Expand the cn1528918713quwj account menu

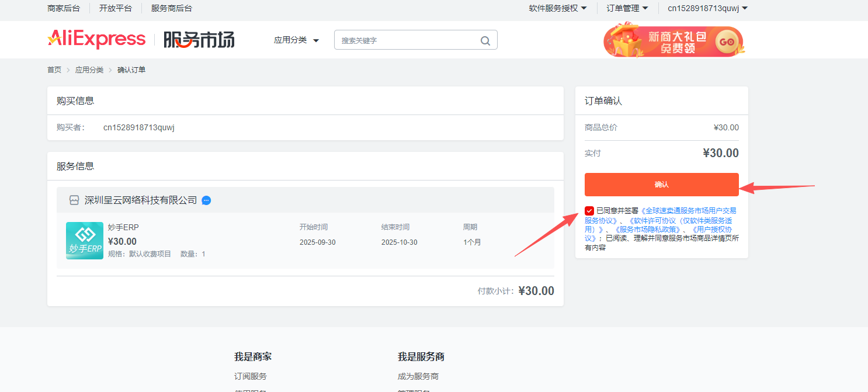(x=708, y=8)
